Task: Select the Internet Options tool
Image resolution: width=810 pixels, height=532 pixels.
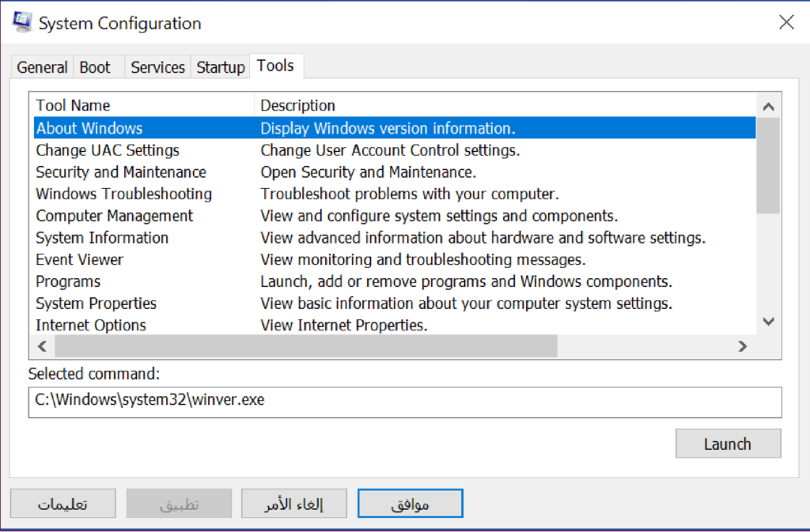Action: pos(395,325)
